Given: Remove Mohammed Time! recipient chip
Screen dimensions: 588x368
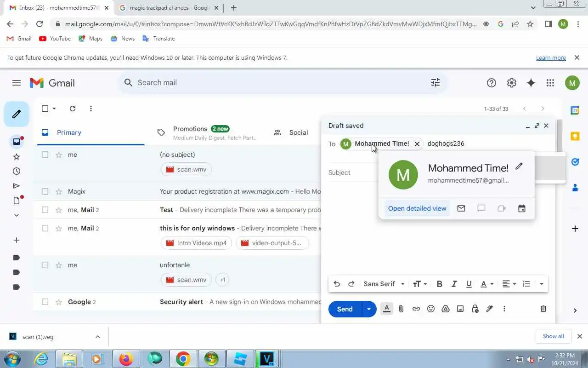Looking at the screenshot, I should [417, 144].
